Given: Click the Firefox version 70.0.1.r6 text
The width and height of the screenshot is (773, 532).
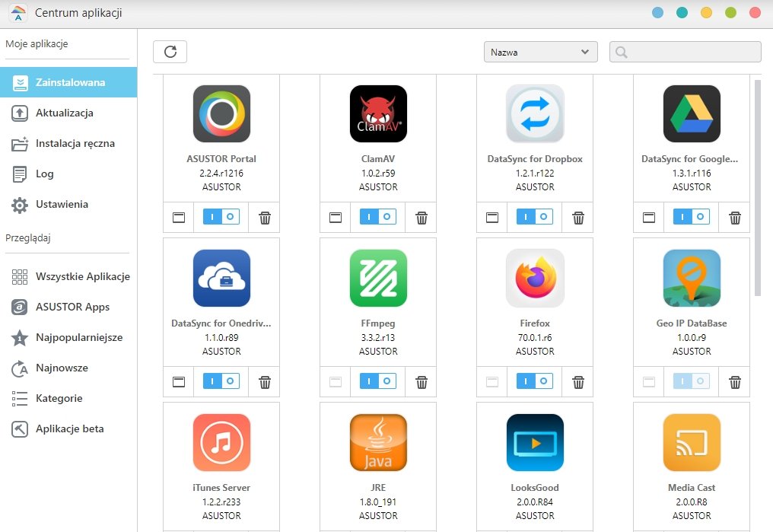Looking at the screenshot, I should point(535,338).
